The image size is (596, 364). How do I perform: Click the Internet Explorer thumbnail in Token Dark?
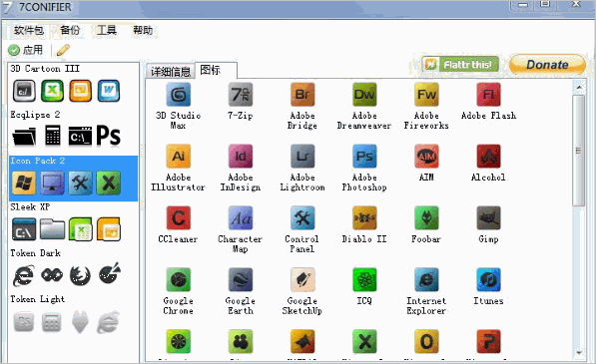pos(24,275)
